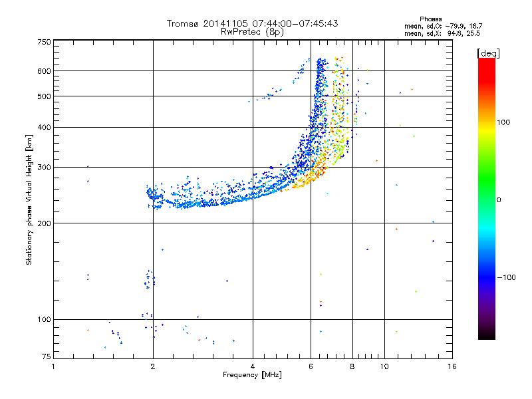Click the x-axis tick label "1"

[x=53, y=366]
